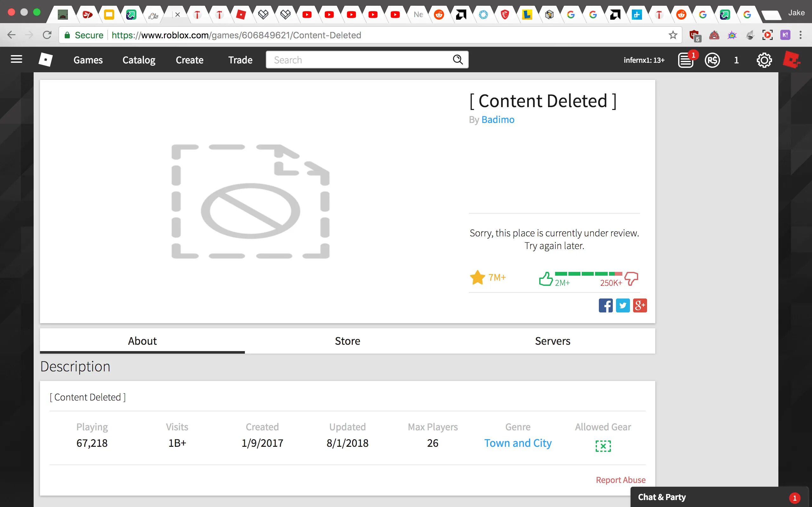The width and height of the screenshot is (812, 507).
Task: Click the thumbs up like button
Action: click(544, 278)
